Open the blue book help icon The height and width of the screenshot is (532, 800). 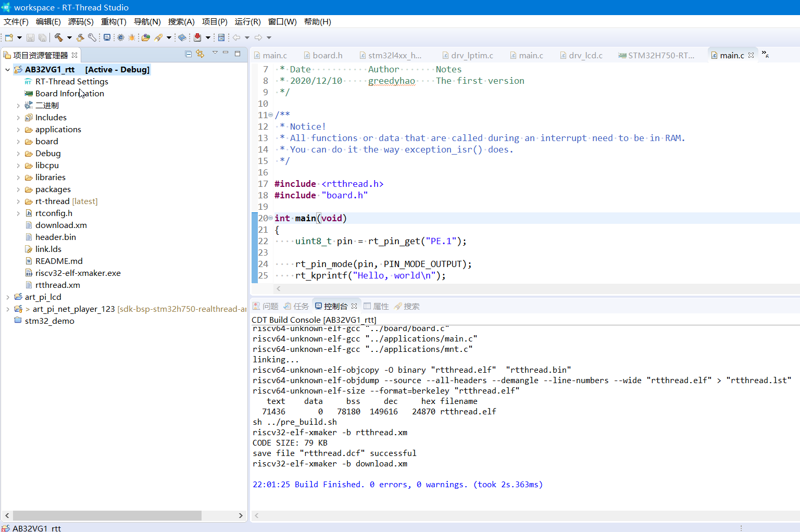[x=182, y=37]
